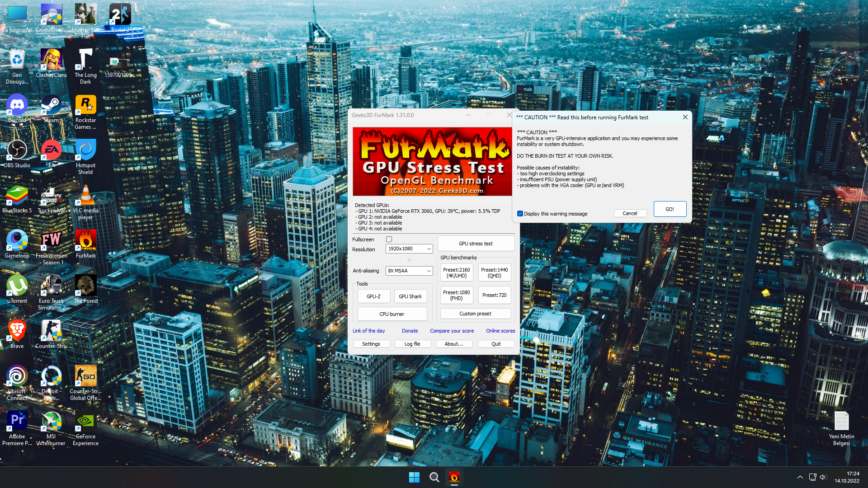Open the Steam desktop shortcut
868x488 pixels.
pos(51,105)
